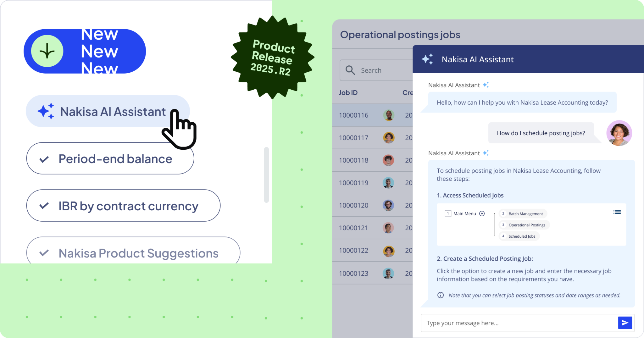Click the sparkles icon in the Nakisa AI Assistant header
Screen dimensions: 644x338
(x=428, y=59)
